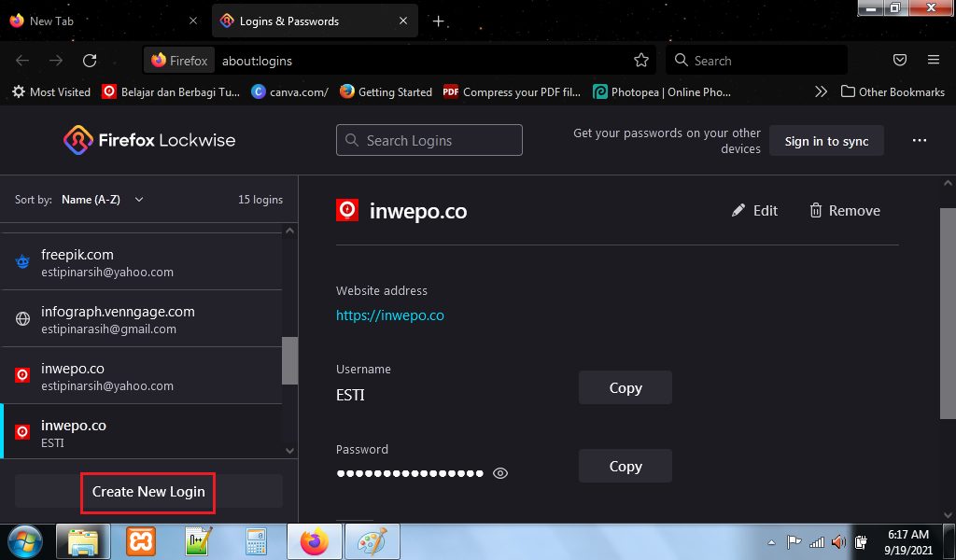The image size is (956, 560).
Task: Select the freepik.com login entry
Action: [x=141, y=262]
